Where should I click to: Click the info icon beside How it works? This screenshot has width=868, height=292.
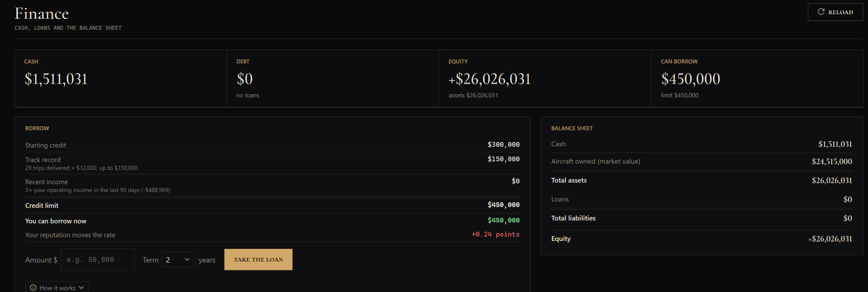pos(33,288)
